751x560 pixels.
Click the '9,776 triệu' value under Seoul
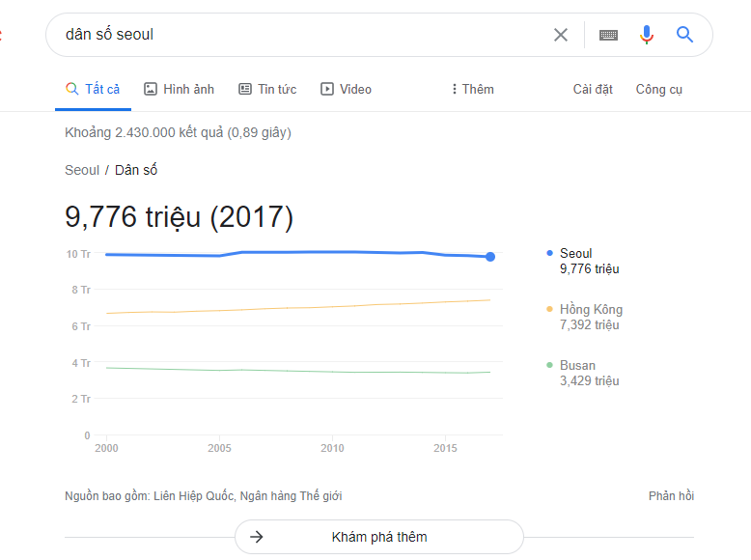tap(590, 269)
